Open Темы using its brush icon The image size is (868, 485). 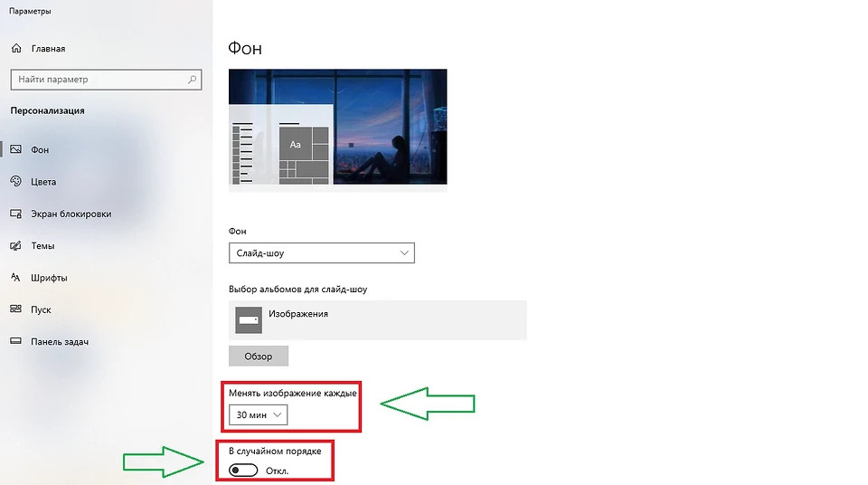[x=15, y=246]
